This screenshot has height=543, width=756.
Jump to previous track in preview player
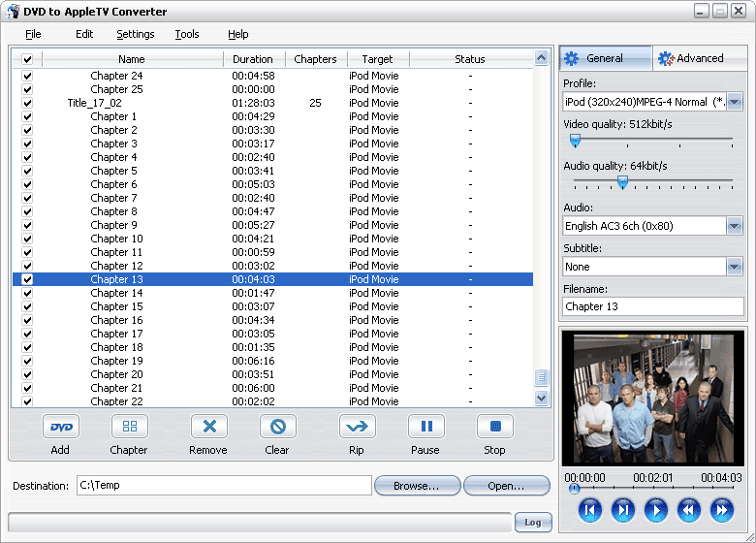click(589, 510)
